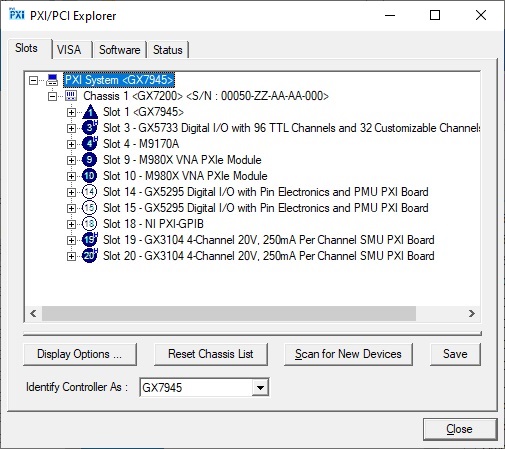Click the horizontal scrollbar left arrow

(33, 313)
